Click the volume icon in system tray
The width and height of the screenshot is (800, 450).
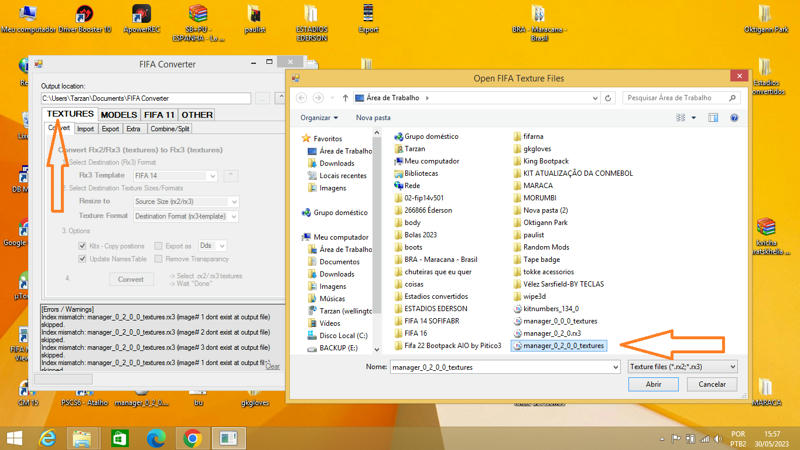(717, 439)
